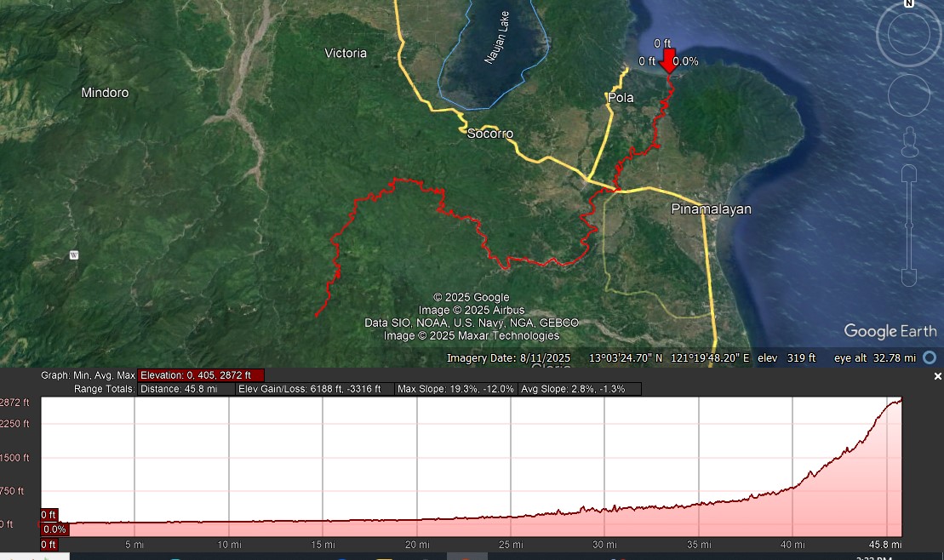Viewport: 944px width, 560px height.
Task: Click the 1500 ft elevation axis label
Action: click(x=14, y=458)
